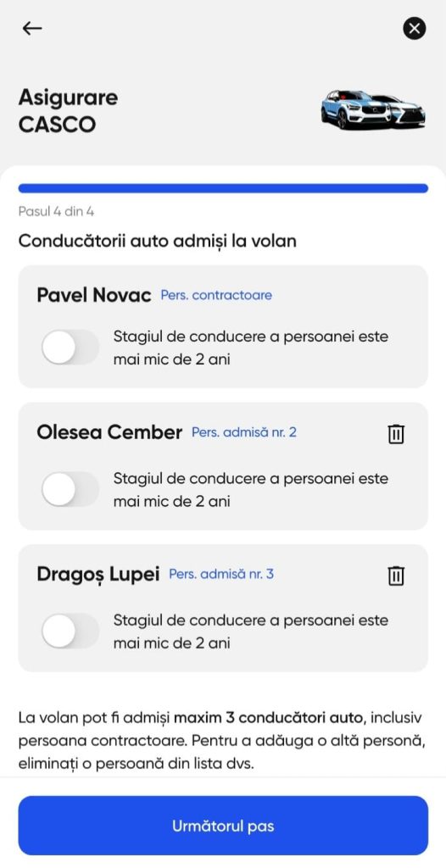
Task: Tap the Dragoș Lupei name heading
Action: pyautogui.click(x=98, y=575)
